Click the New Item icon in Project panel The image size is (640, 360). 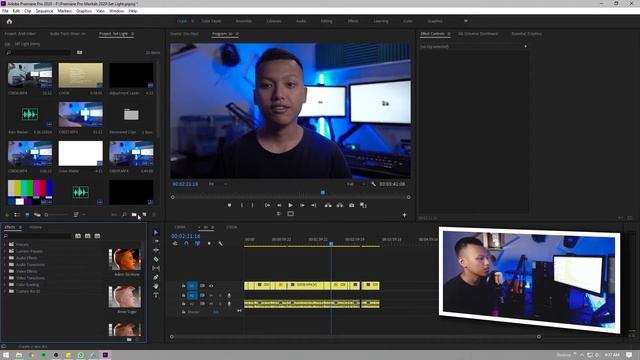[144, 215]
